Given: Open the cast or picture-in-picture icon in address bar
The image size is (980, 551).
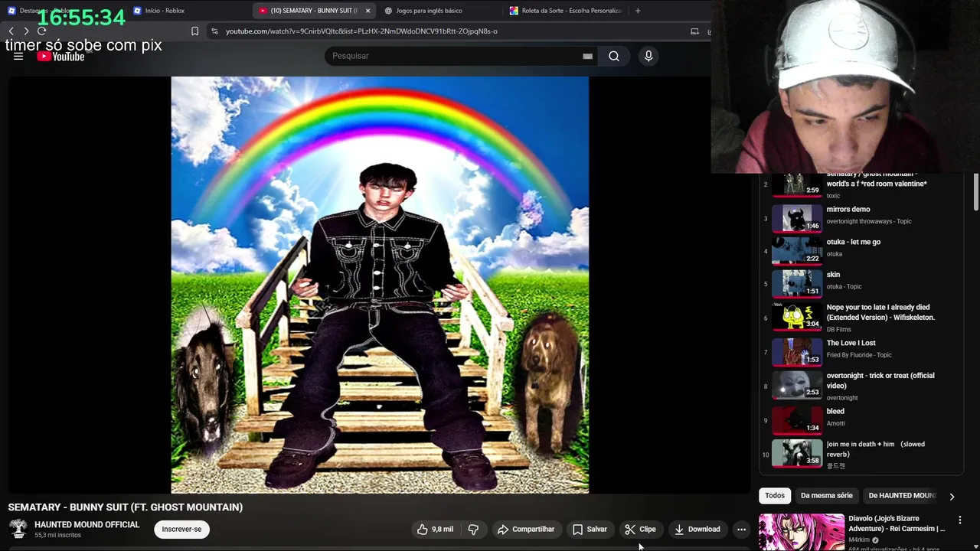Looking at the screenshot, I should pos(694,31).
